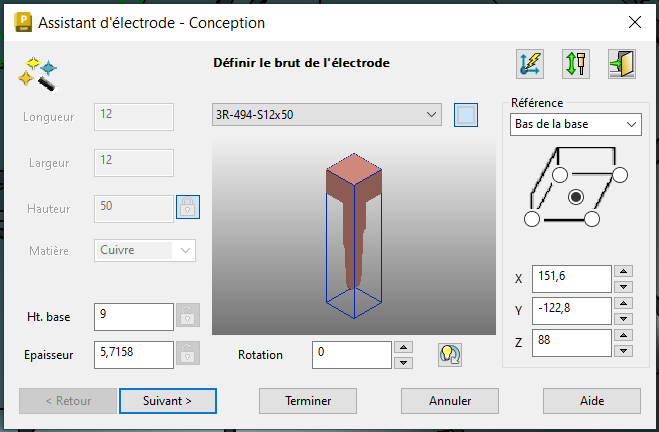Click into the X coordinate input field
The height and width of the screenshot is (432, 659).
pyautogui.click(x=571, y=279)
